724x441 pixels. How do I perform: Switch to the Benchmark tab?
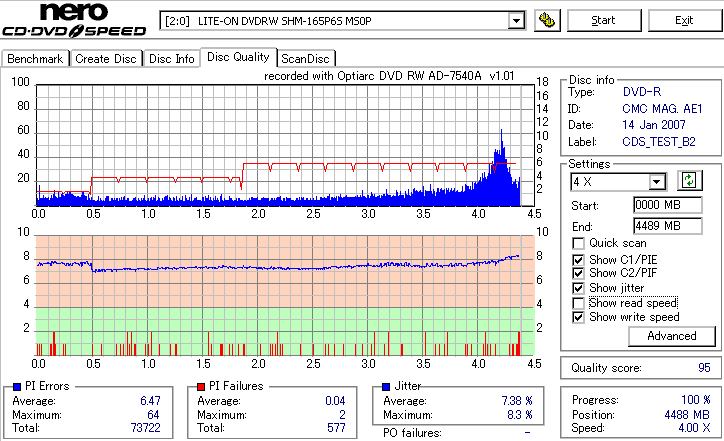pos(35,59)
